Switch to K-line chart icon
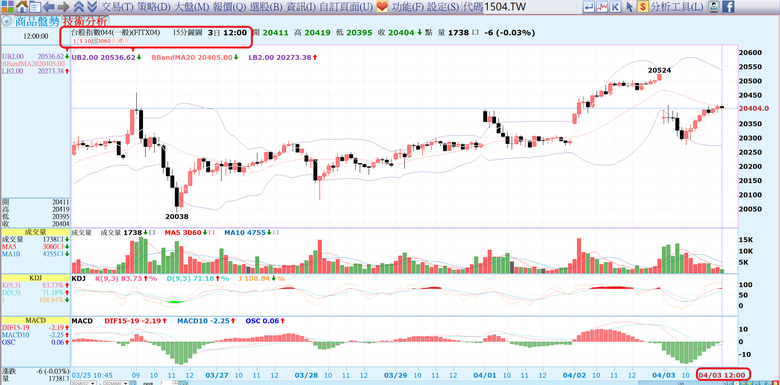Image resolution: width=780 pixels, height=385 pixels. (x=616, y=6)
